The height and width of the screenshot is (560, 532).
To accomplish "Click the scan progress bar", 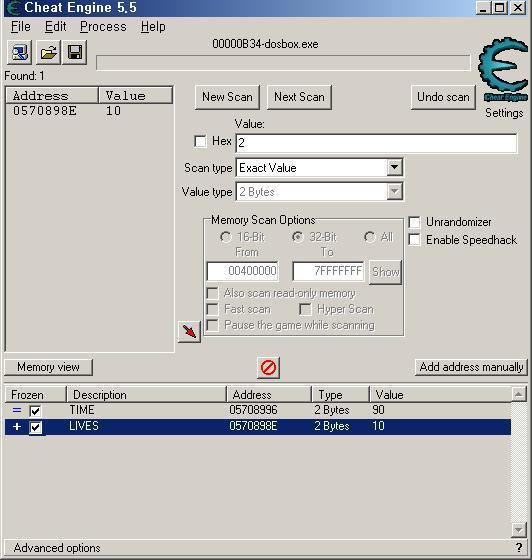I will tap(283, 63).
